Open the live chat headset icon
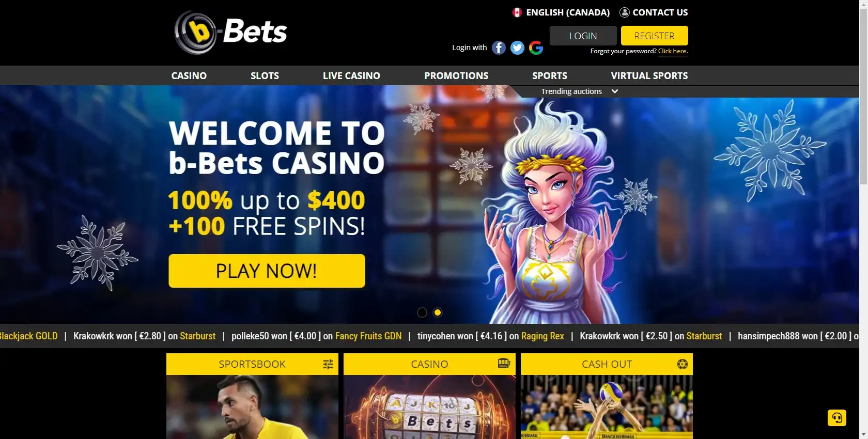This screenshot has width=868, height=439. click(837, 417)
